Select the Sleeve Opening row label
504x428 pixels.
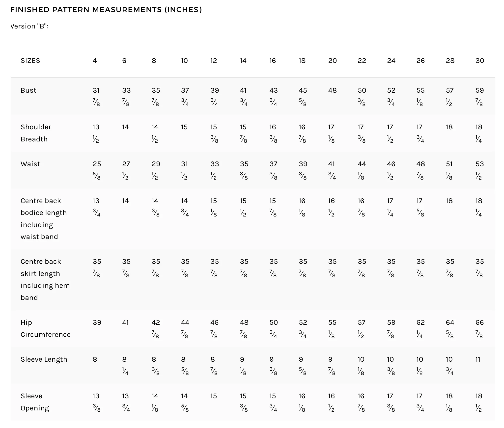[x=35, y=402]
